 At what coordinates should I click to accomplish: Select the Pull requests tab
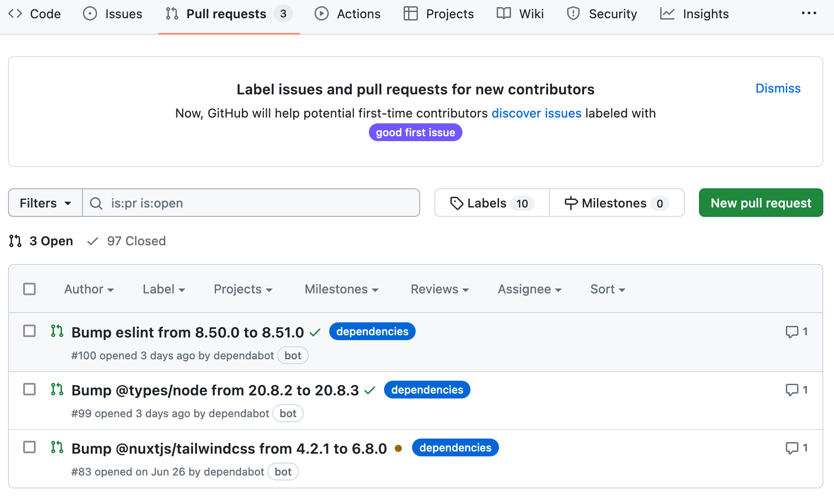click(x=229, y=14)
